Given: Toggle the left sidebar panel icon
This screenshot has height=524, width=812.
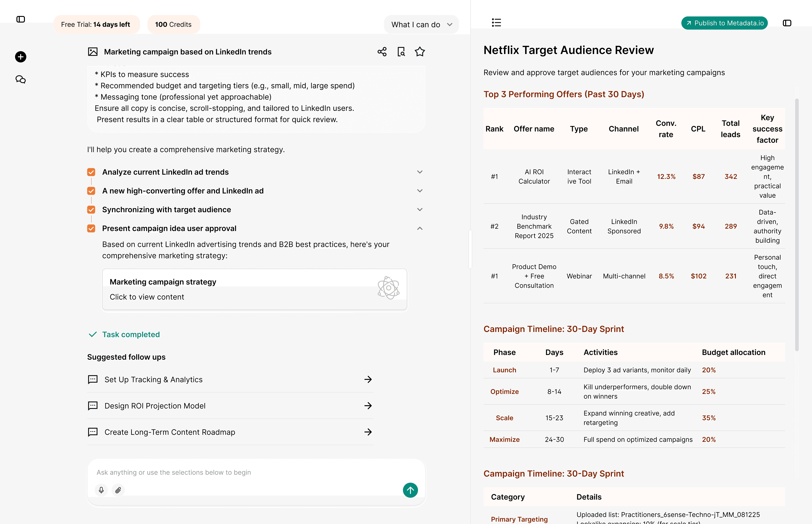Looking at the screenshot, I should click(x=20, y=19).
